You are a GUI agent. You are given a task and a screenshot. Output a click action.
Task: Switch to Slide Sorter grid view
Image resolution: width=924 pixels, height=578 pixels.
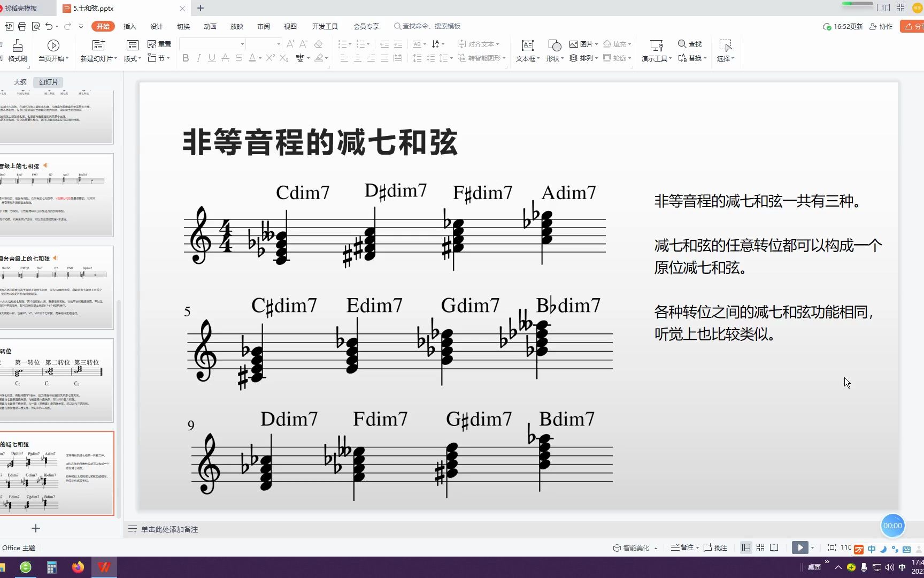click(x=760, y=547)
